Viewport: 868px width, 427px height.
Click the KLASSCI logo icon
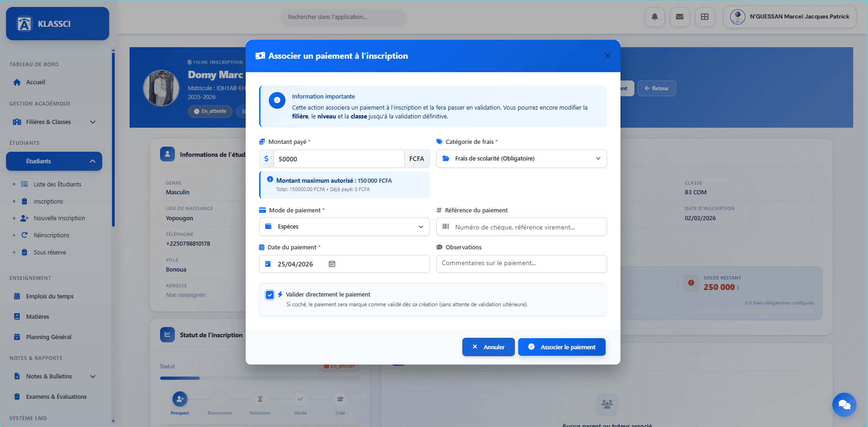pyautogui.click(x=24, y=24)
